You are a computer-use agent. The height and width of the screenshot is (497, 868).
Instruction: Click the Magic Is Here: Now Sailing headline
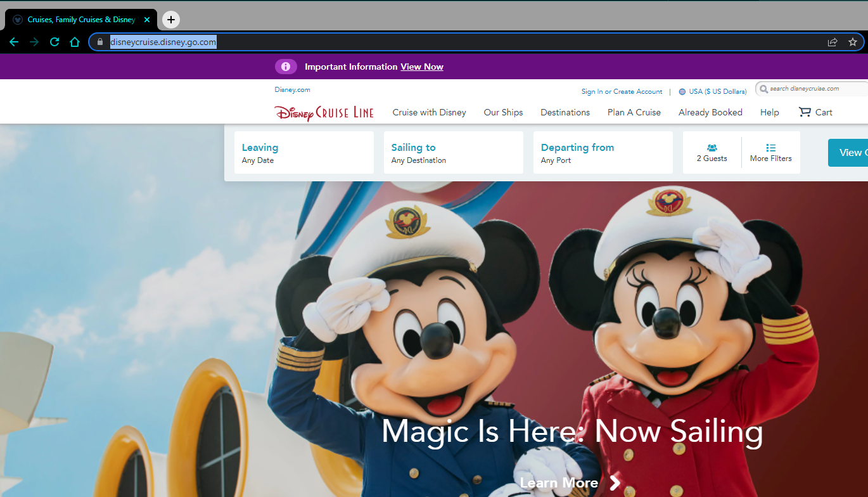click(572, 431)
